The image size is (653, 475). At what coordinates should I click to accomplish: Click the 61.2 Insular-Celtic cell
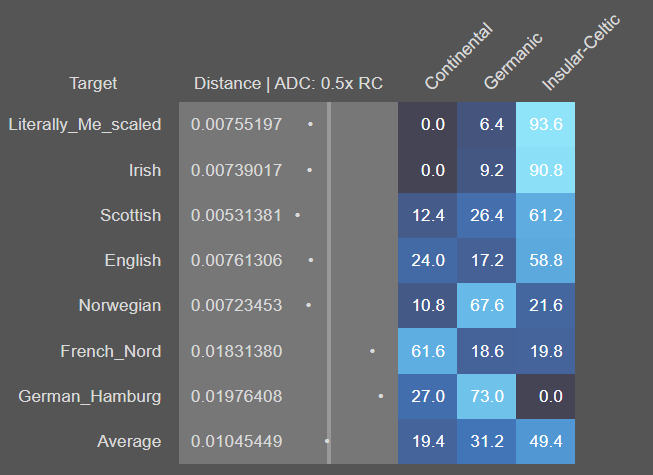tap(546, 215)
